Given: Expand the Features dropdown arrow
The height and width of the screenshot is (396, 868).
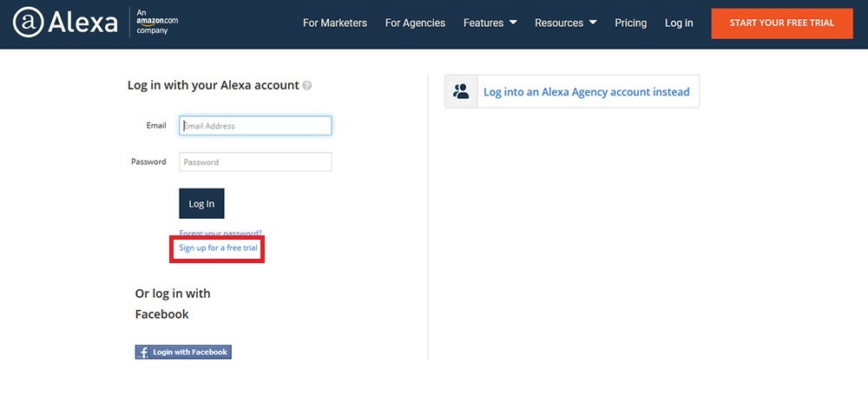Looking at the screenshot, I should (513, 23).
